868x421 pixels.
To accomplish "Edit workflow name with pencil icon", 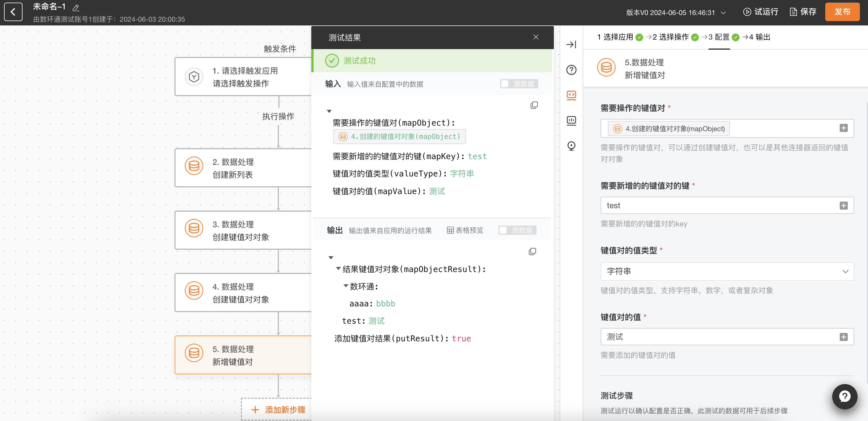I will (x=76, y=8).
